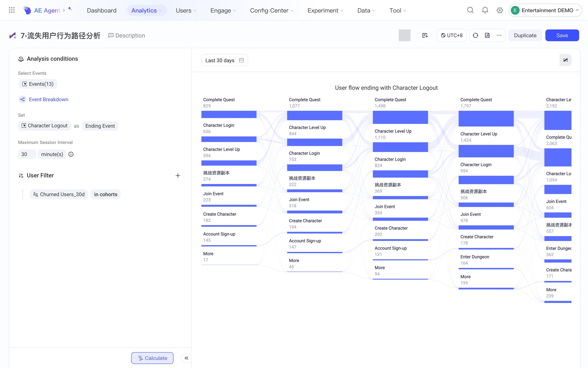Run the Calculate button
588x368 pixels.
click(152, 358)
